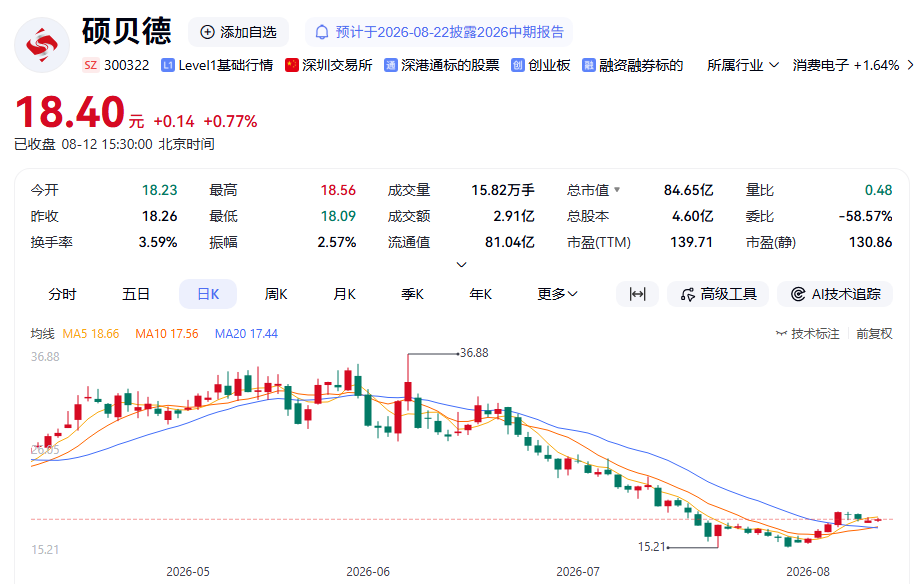The width and height of the screenshot is (918, 584).
Task: Click the 成交额 value 2.91亿
Action: click(514, 216)
